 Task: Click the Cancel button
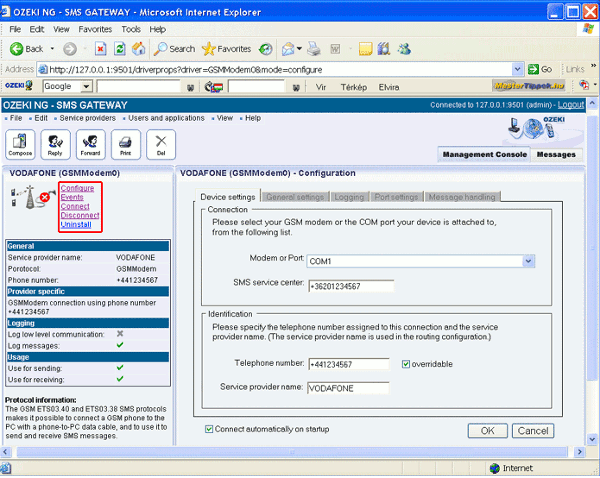533,431
